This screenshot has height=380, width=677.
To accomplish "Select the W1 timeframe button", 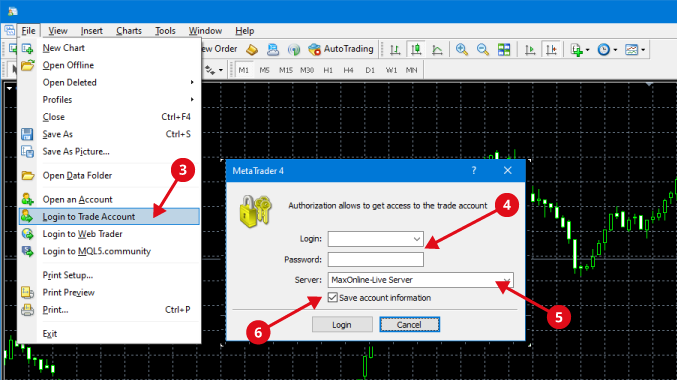I will (x=391, y=70).
